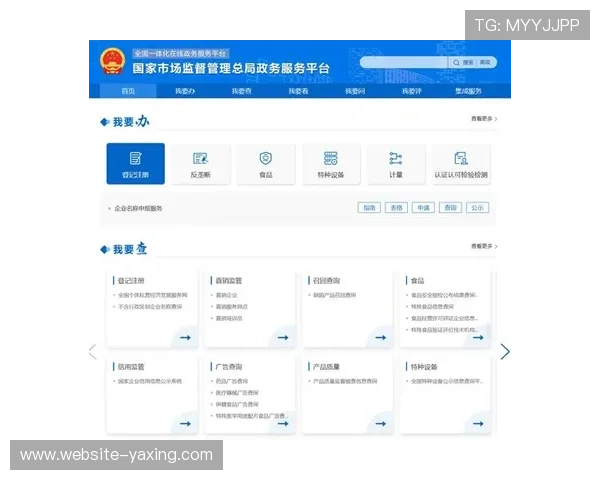Select the 计量 icon tile

[x=396, y=164]
